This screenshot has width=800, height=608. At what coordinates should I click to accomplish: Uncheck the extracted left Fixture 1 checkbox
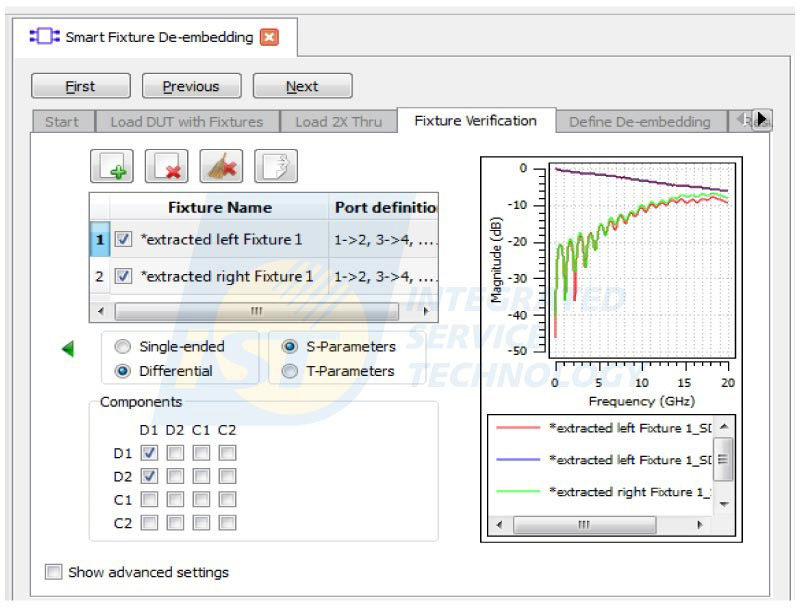point(123,239)
